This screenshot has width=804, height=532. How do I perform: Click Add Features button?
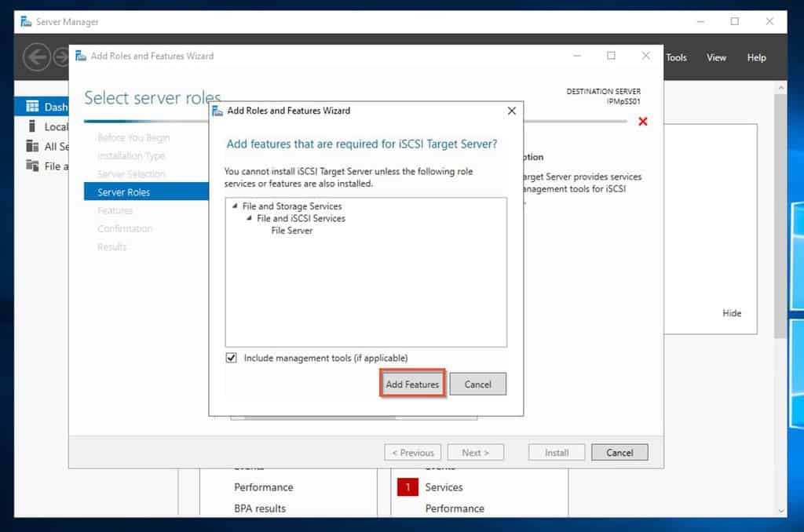point(412,384)
